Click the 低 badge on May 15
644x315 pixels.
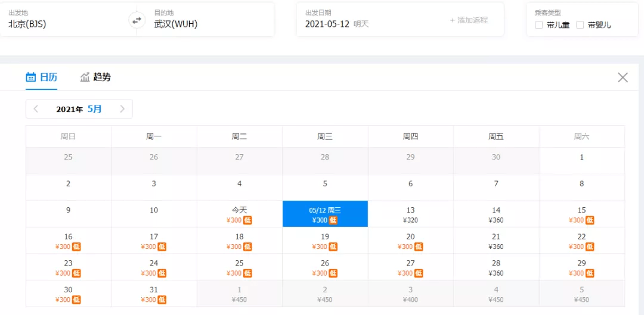click(589, 220)
